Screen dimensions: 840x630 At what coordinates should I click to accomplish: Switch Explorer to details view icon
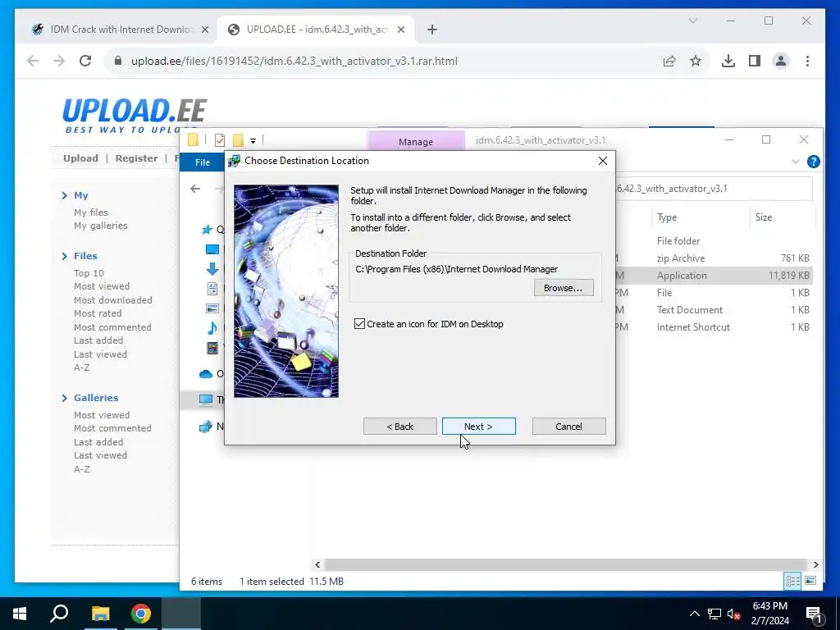point(792,581)
